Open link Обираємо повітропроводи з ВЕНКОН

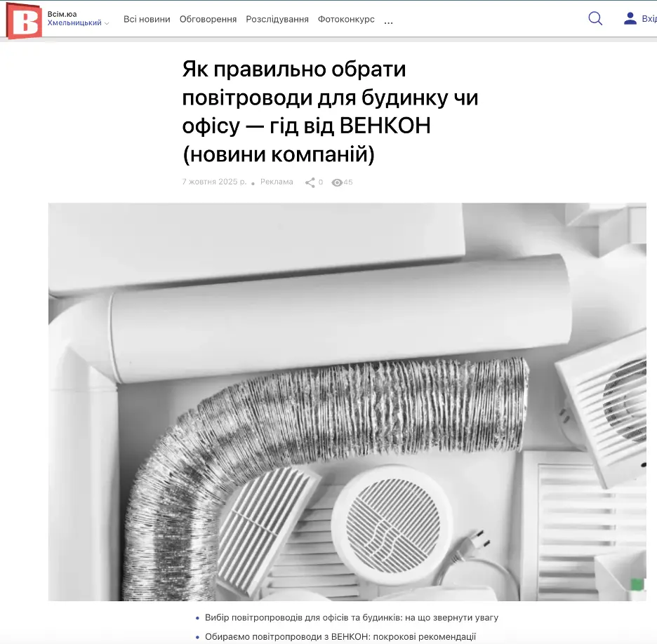pyautogui.click(x=340, y=636)
